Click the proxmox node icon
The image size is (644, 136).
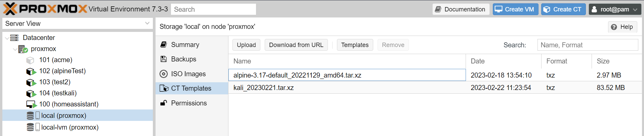[23, 49]
